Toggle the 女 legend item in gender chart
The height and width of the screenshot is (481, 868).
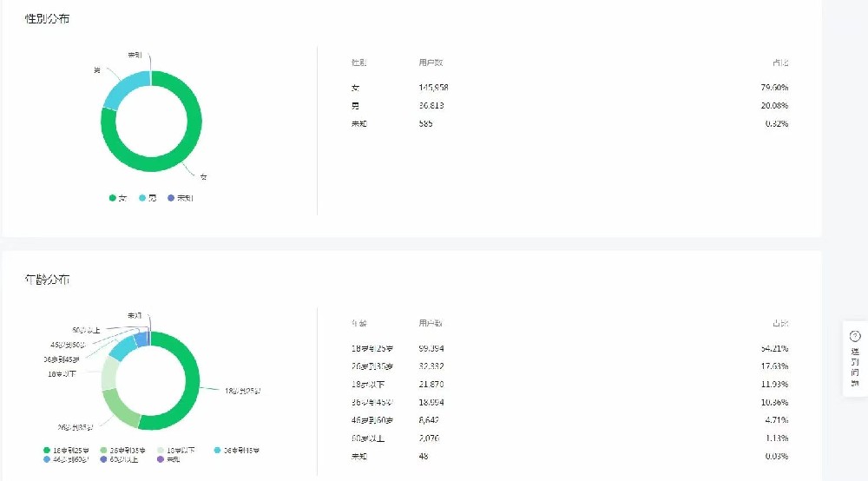[x=118, y=198]
